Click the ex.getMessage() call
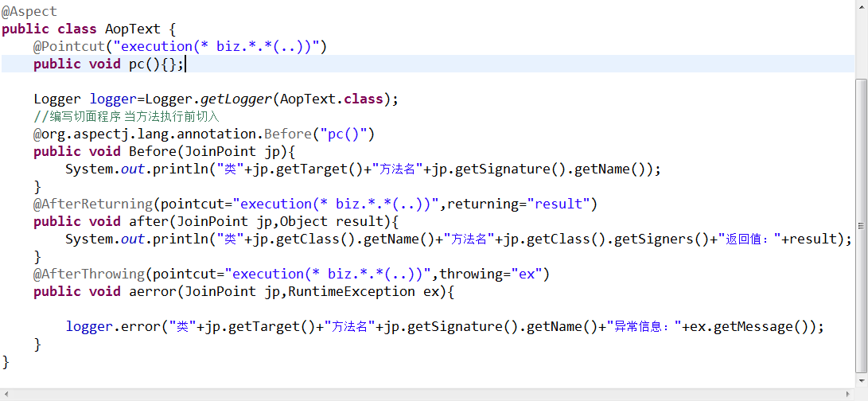This screenshot has width=868, height=401. tap(749, 327)
